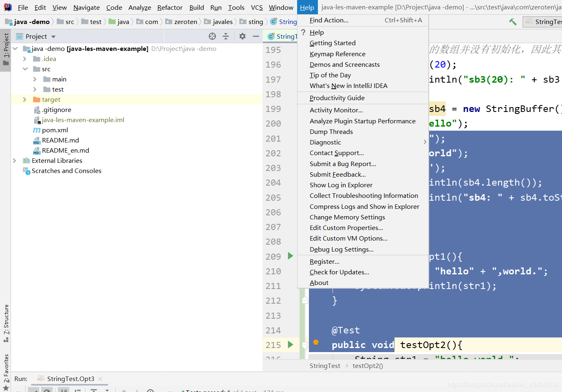Open Diagnostic submenu arrow

425,142
